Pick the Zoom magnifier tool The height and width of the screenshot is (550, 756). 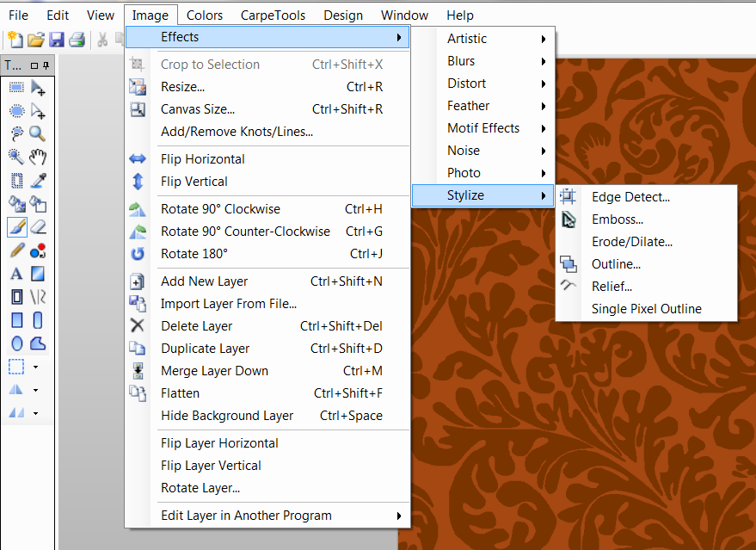(38, 133)
